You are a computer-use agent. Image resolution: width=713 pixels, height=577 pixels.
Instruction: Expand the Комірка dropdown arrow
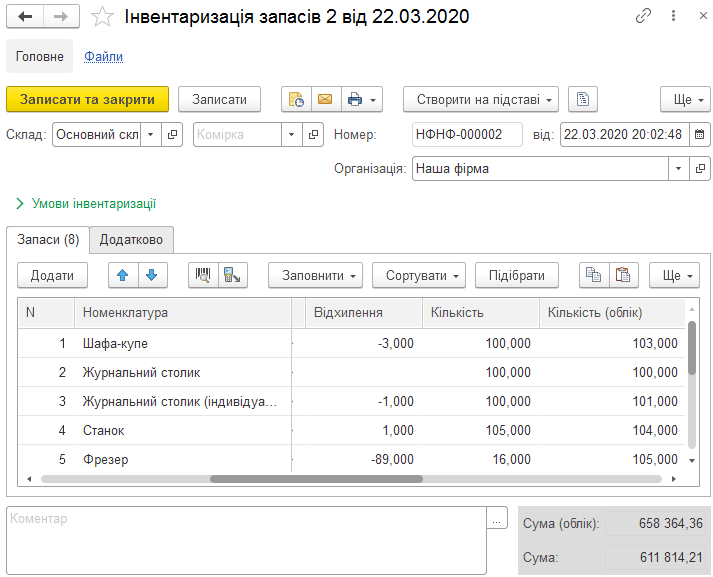tap(292, 135)
